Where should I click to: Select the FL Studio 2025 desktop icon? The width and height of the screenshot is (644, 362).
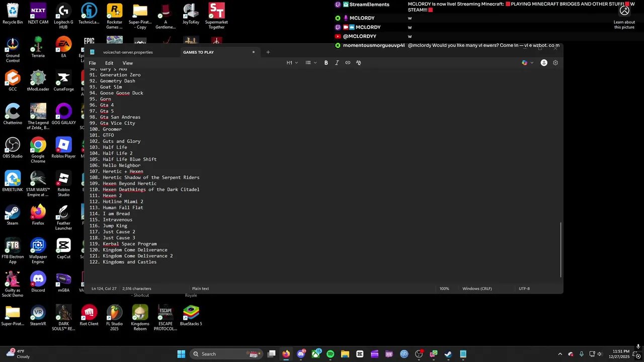(114, 318)
